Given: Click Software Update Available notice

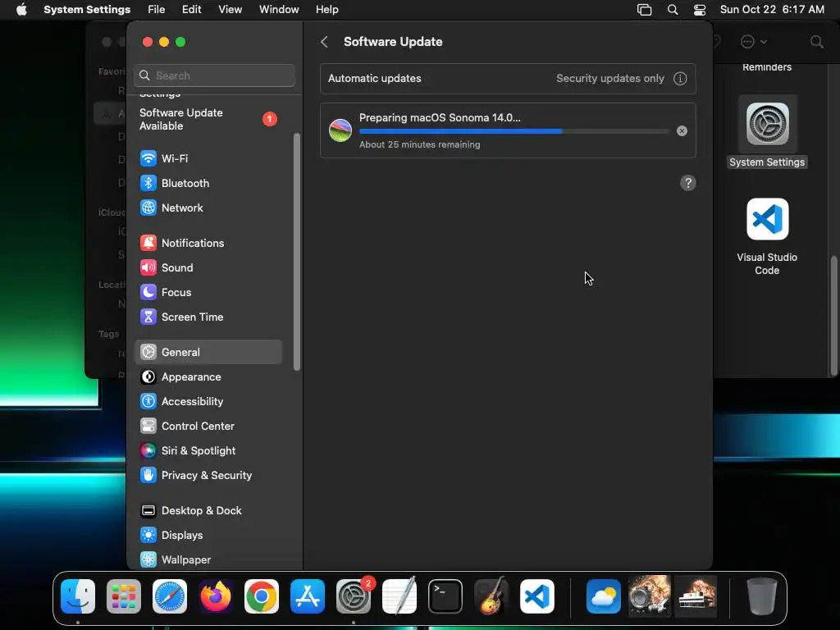Looking at the screenshot, I should (x=208, y=120).
